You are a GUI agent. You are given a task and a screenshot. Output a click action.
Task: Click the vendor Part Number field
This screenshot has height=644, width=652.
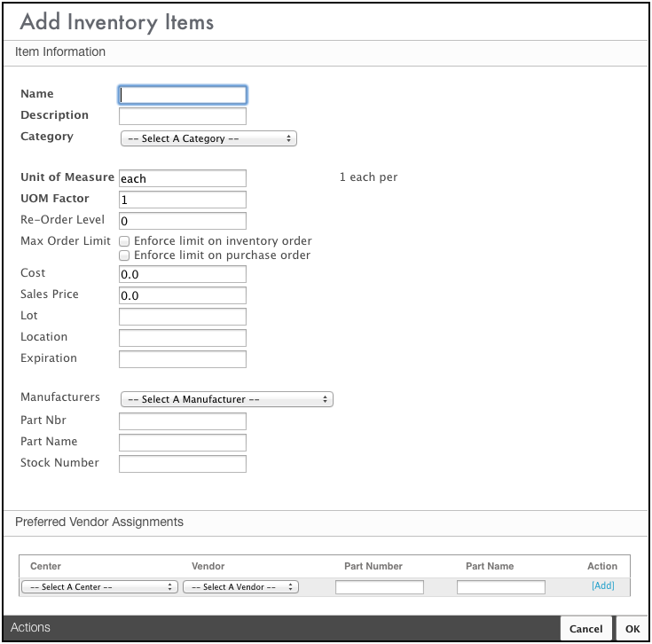click(x=380, y=587)
